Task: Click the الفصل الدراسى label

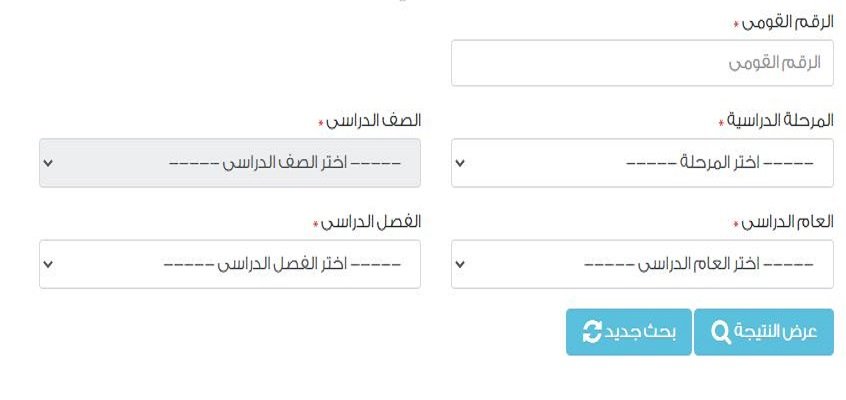Action: 371,222
